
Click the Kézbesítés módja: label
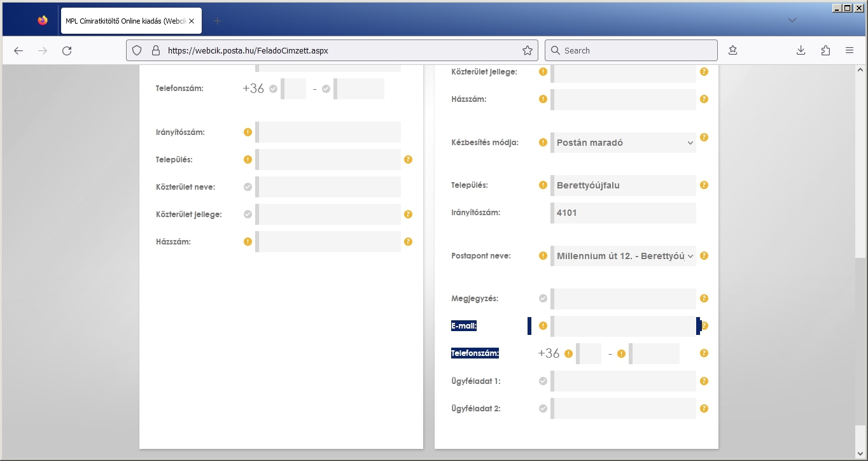[x=485, y=143]
